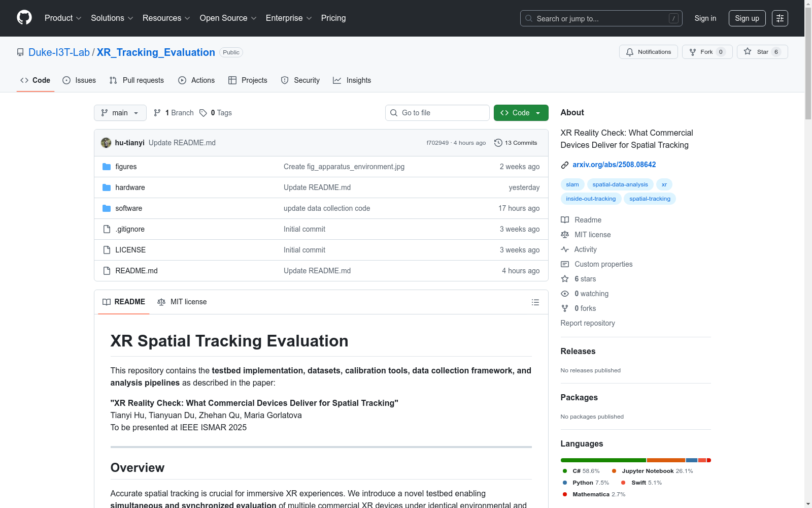Open the arxiv.org/abs/2508.08642 link
The image size is (812, 508).
click(x=614, y=165)
